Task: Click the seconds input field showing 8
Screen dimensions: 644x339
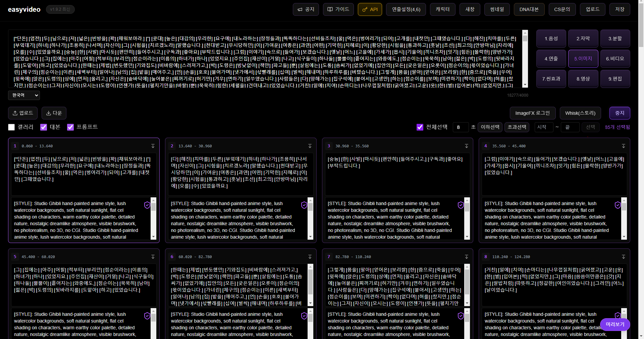Action: [x=460, y=127]
